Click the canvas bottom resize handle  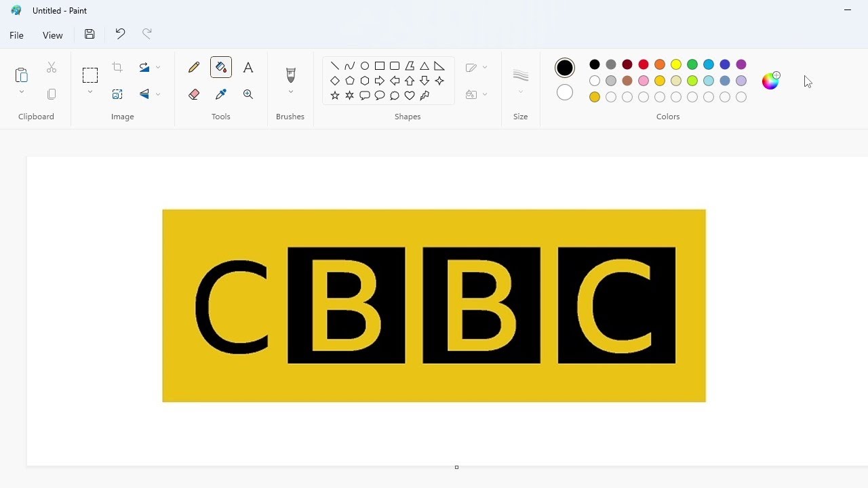tap(456, 467)
